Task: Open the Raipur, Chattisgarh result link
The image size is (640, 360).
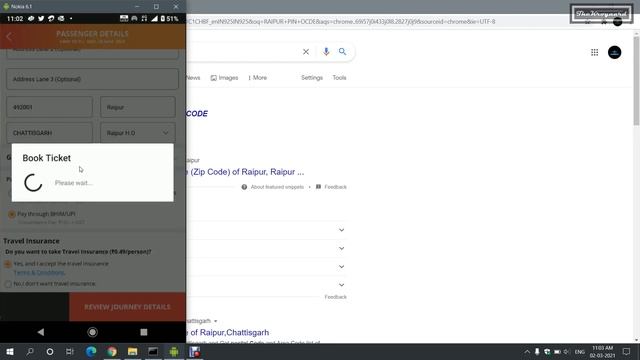Action: [x=228, y=332]
